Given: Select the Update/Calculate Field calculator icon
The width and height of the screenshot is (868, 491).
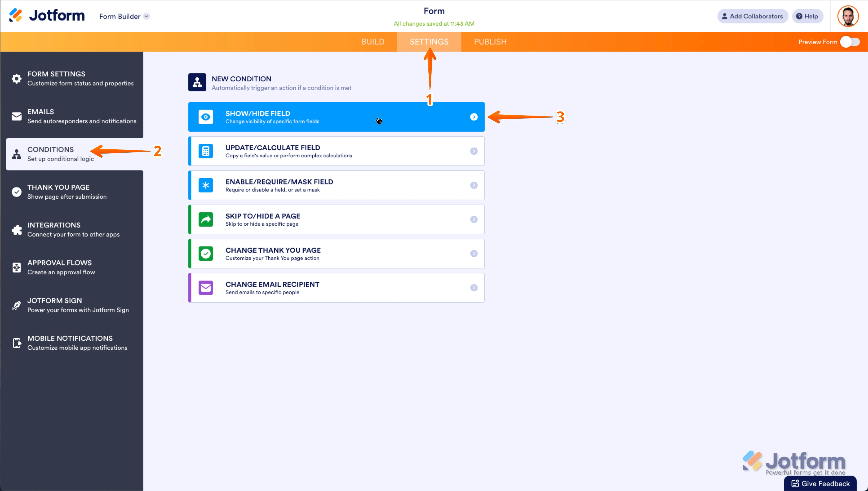Looking at the screenshot, I should pos(206,151).
